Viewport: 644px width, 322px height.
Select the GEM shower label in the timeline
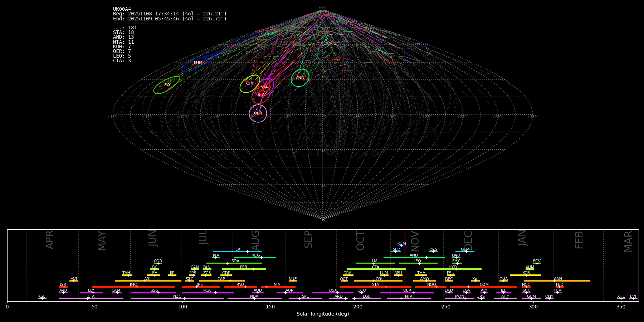[x=465, y=250]
